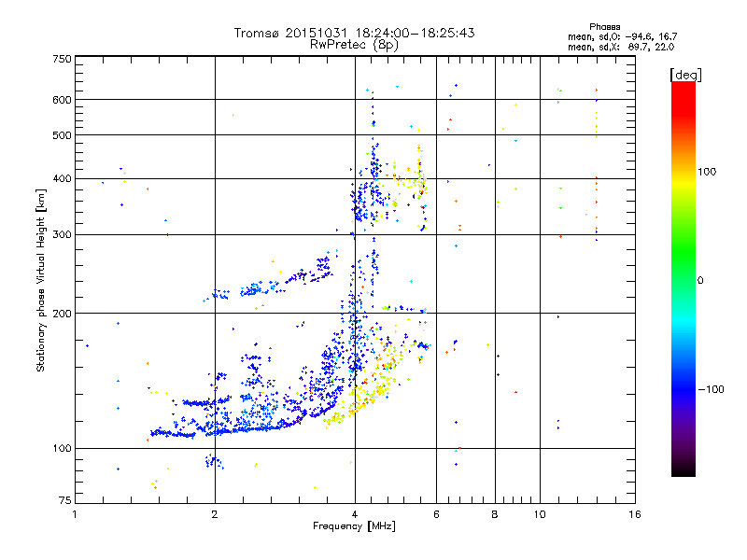Click the '-100' colorbar tick label
The width and height of the screenshot is (747, 560).
[x=711, y=389]
